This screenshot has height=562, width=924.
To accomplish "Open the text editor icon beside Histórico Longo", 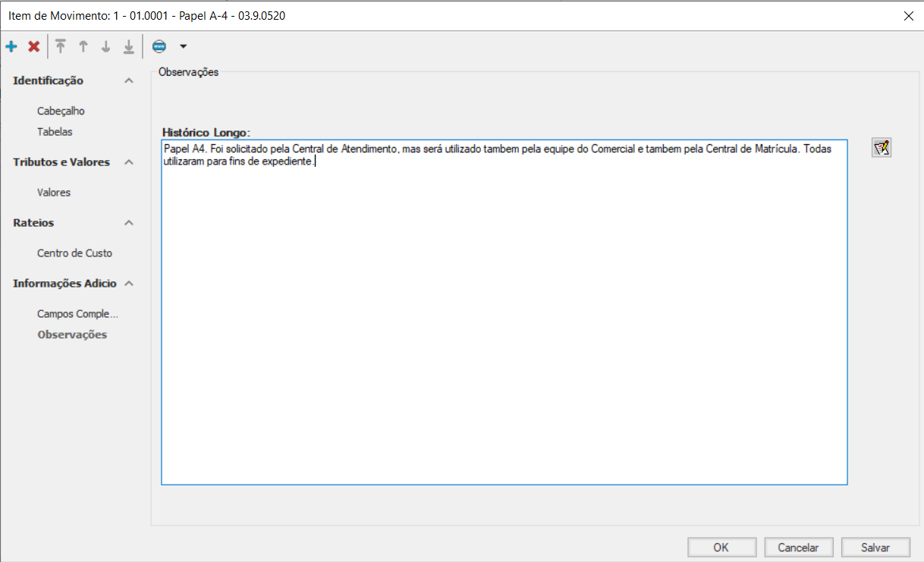I will 882,148.
